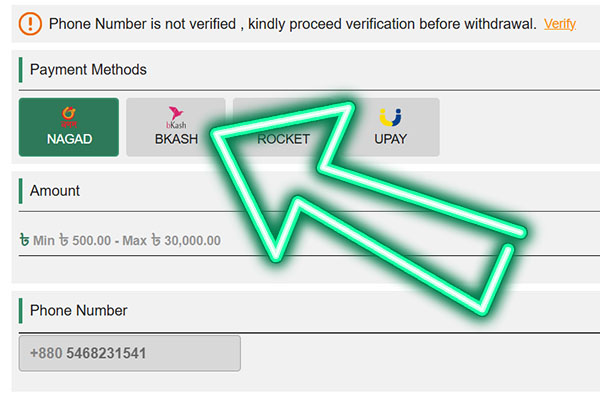Click the Amount section heading

(55, 190)
